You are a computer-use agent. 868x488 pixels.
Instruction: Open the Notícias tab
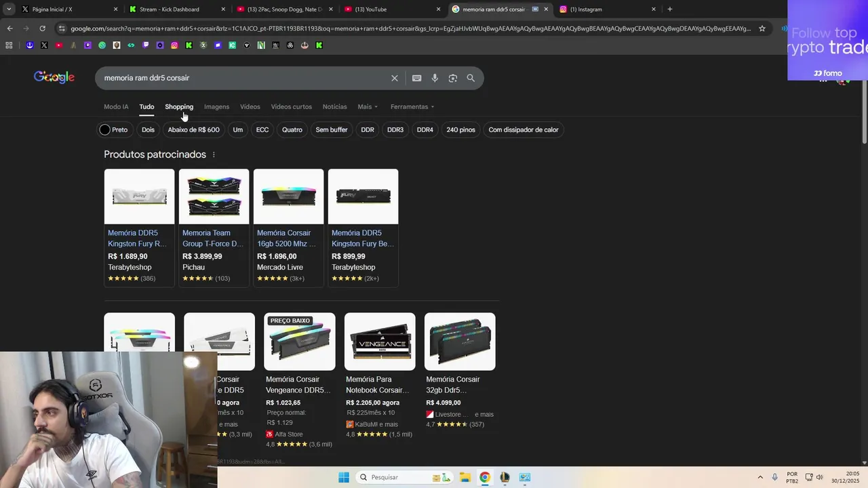click(x=334, y=106)
